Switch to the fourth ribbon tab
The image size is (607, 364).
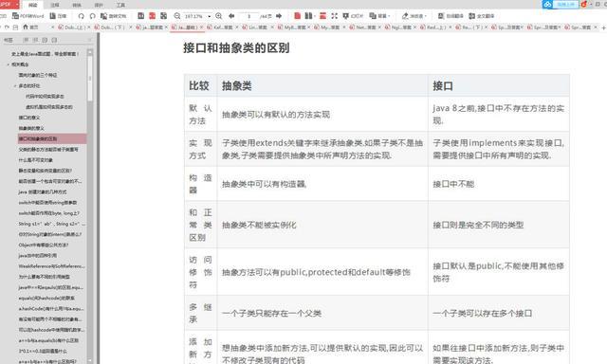pyautogui.click(x=99, y=5)
